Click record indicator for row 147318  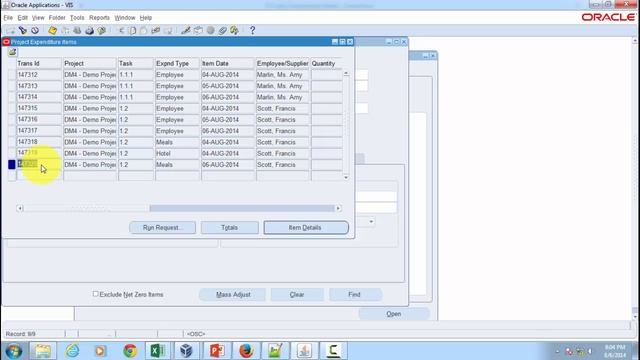click(12, 142)
